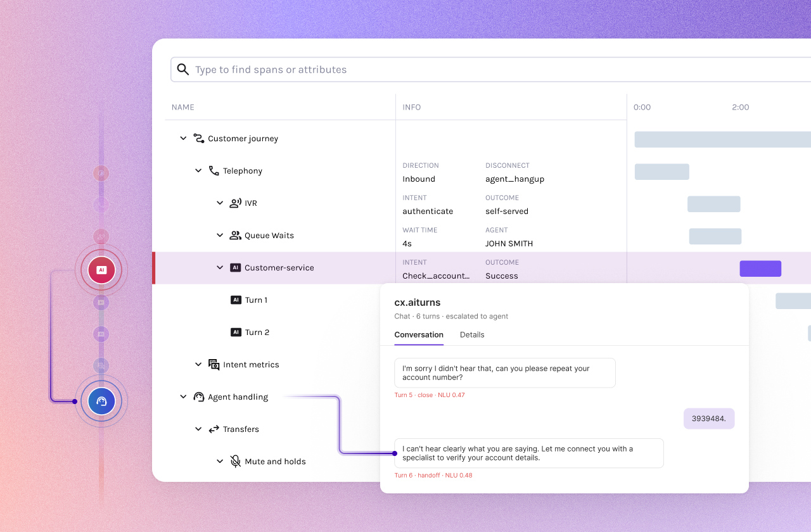This screenshot has width=811, height=532.
Task: Click the Transfers arrows icon
Action: pyautogui.click(x=214, y=429)
